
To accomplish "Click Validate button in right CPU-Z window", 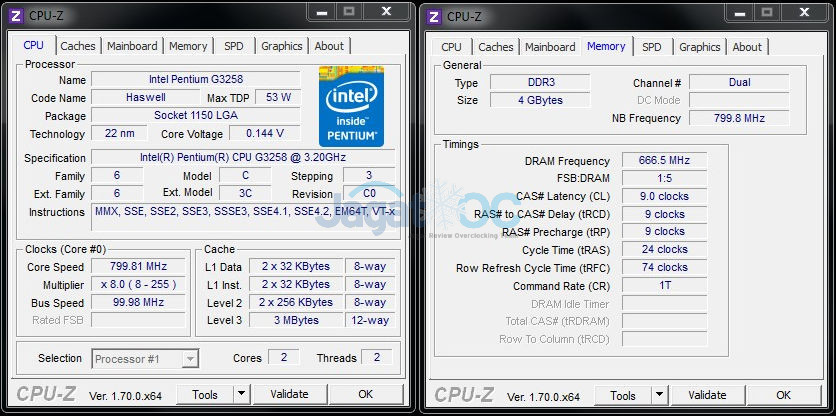I will pyautogui.click(x=708, y=395).
